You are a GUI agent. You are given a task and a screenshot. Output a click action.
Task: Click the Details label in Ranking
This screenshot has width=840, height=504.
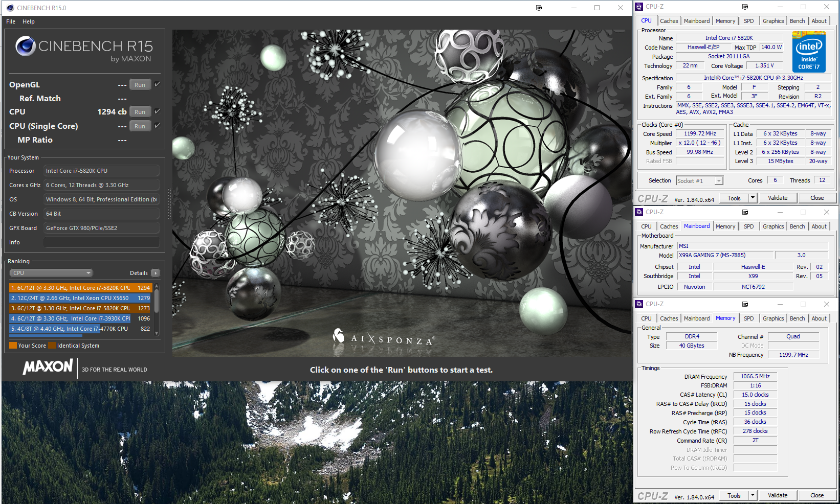coord(139,273)
